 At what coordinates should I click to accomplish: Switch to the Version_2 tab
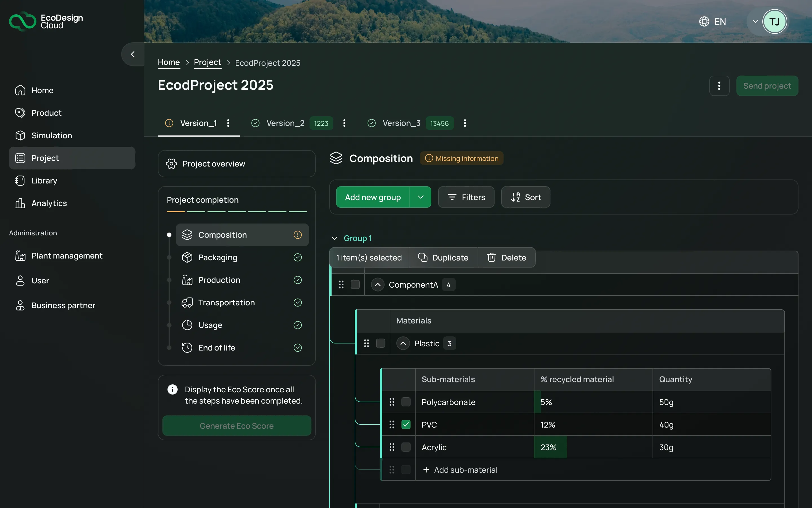click(x=285, y=123)
